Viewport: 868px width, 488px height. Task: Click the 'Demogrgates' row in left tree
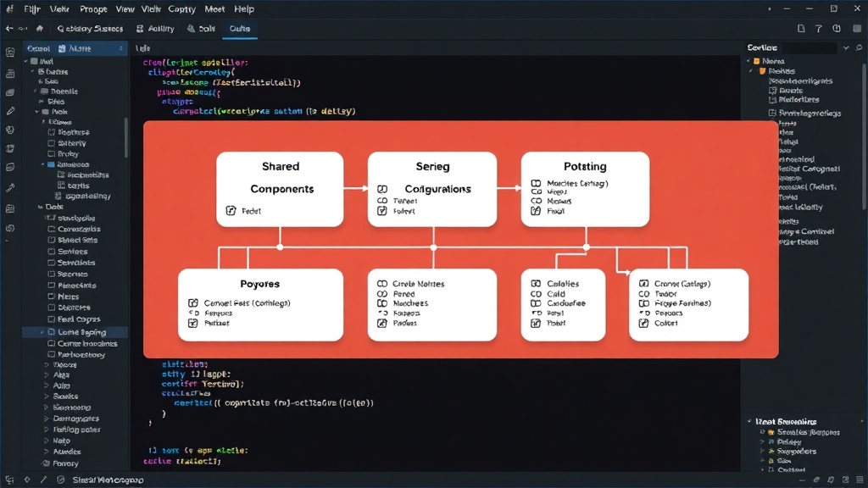click(75, 419)
